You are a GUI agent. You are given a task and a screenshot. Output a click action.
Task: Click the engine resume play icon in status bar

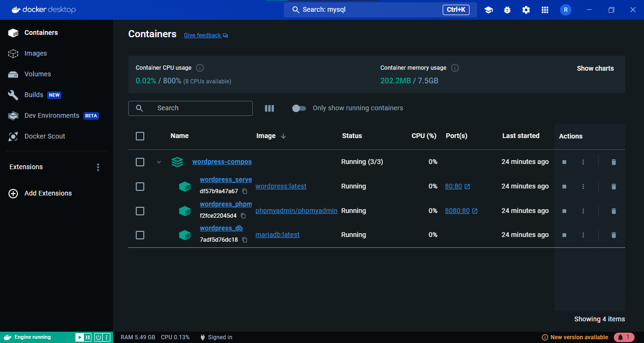point(80,337)
